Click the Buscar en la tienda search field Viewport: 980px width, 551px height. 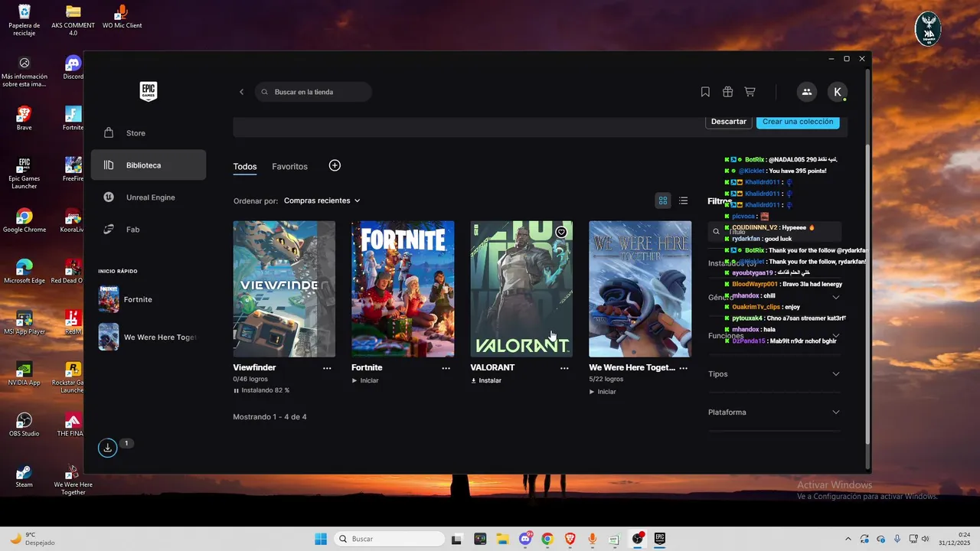tap(313, 92)
